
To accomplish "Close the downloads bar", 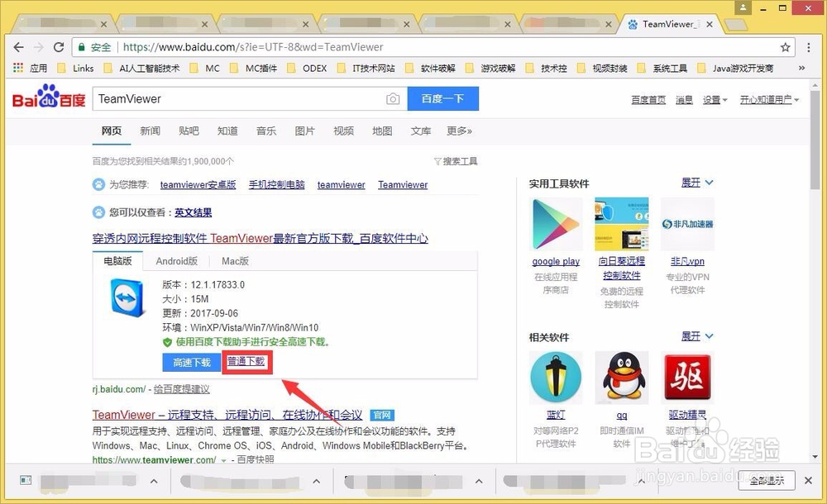I will tap(808, 480).
